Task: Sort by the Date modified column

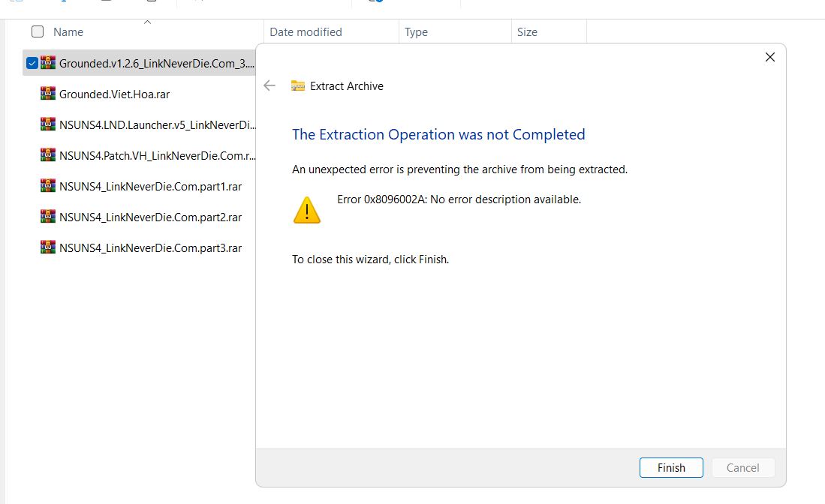Action: point(306,32)
